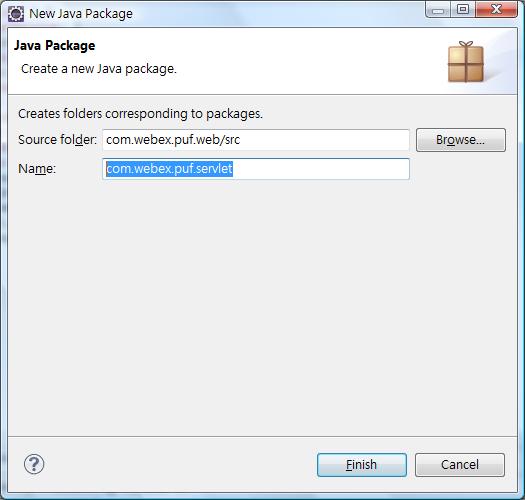Click 'Creates folders corresponding to packages.' text
This screenshot has height=500, width=525.
pyautogui.click(x=140, y=114)
